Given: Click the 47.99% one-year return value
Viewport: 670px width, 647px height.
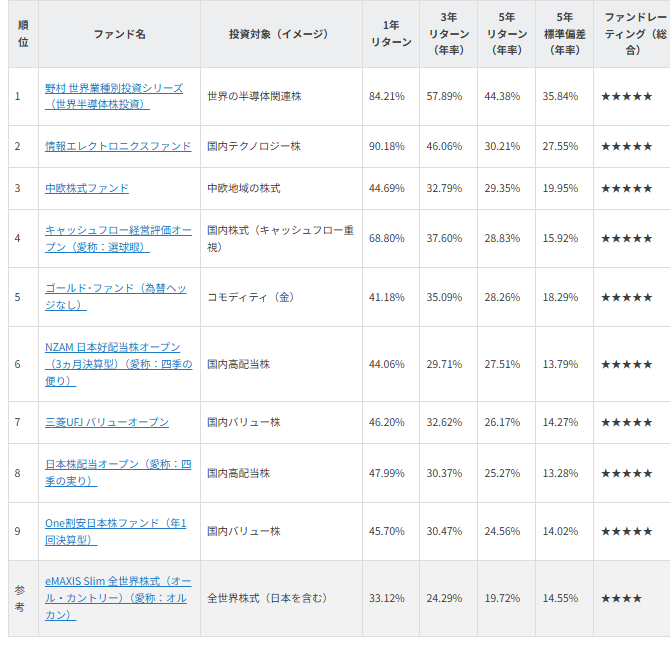Looking at the screenshot, I should [387, 473].
